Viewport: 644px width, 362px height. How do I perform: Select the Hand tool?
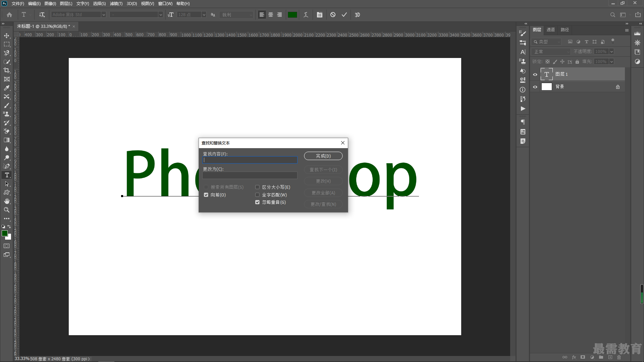point(7,201)
